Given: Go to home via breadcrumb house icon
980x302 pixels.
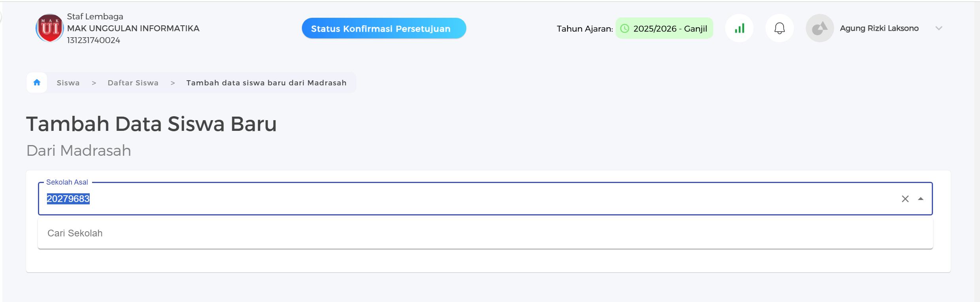Looking at the screenshot, I should coord(37,83).
